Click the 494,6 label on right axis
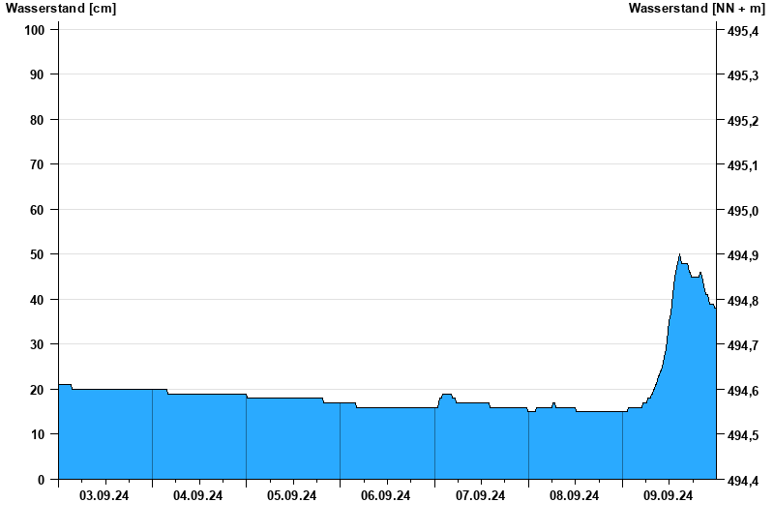774x532 pixels. (741, 391)
